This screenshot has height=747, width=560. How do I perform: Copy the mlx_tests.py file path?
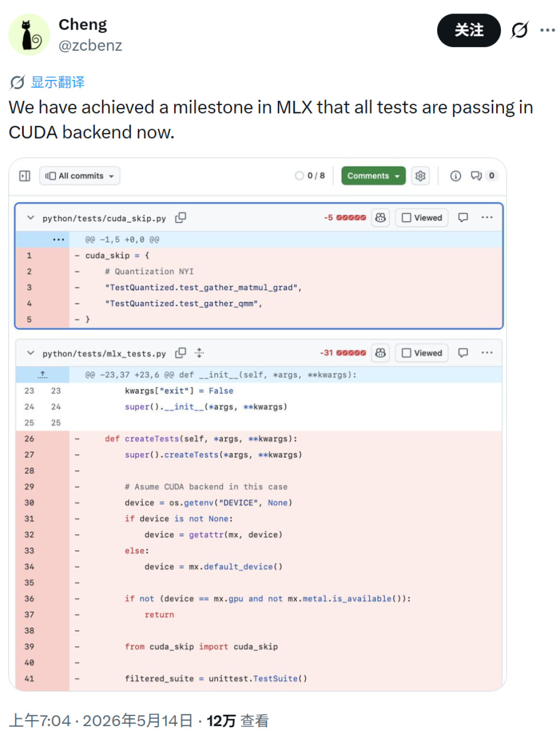pos(180,353)
